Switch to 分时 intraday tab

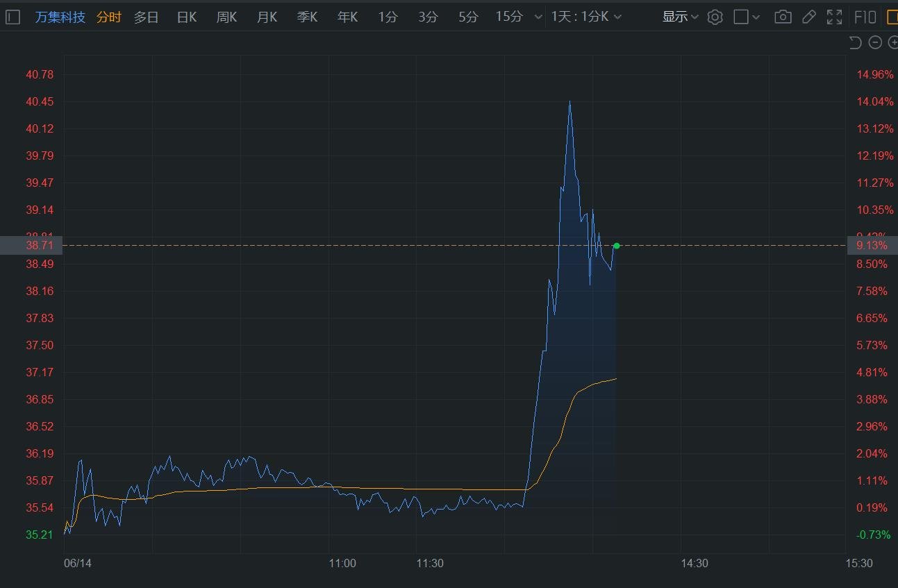click(x=109, y=17)
